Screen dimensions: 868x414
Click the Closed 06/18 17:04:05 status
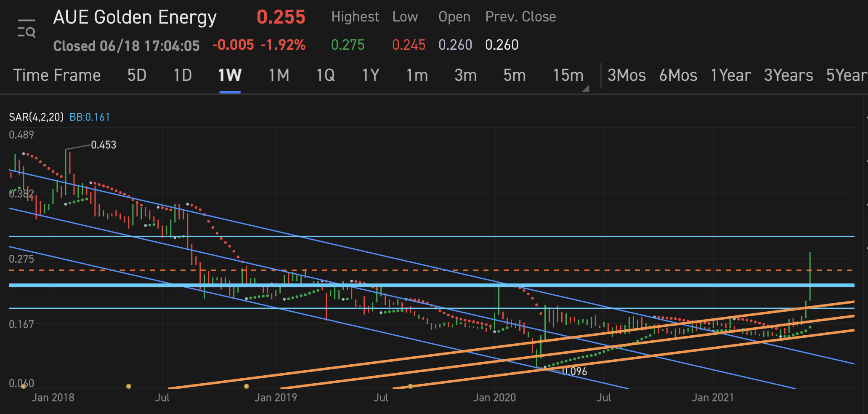(x=126, y=45)
